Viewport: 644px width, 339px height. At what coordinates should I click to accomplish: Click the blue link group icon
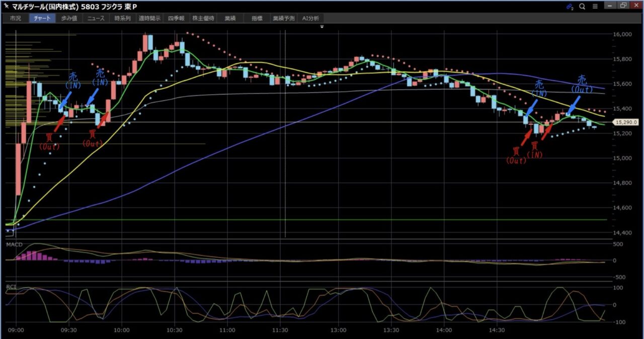(x=570, y=6)
